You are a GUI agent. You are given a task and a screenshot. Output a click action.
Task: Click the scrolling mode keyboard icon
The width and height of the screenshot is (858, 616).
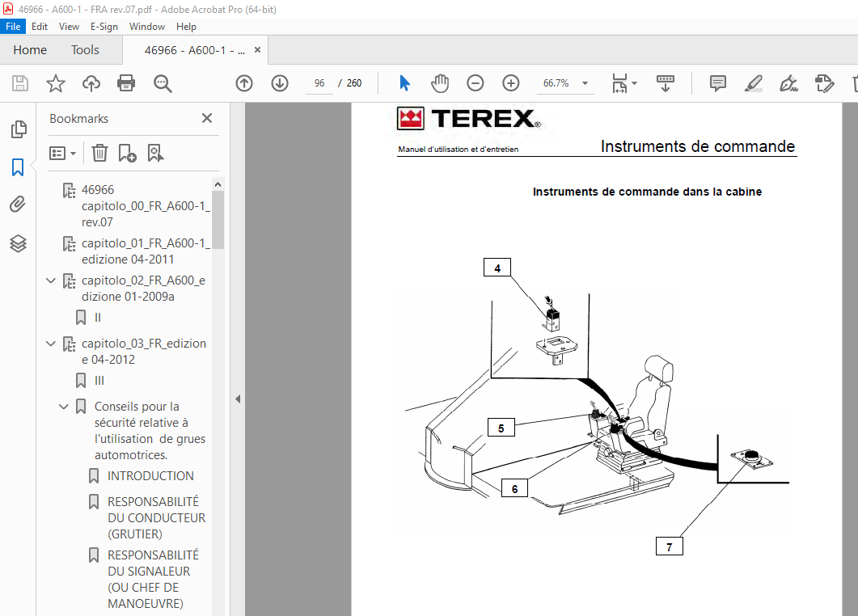pyautogui.click(x=666, y=83)
